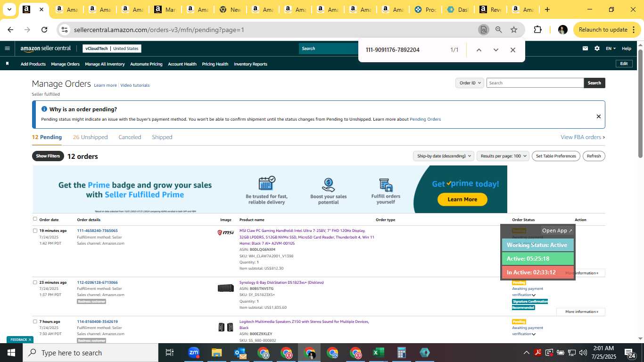Open the settings gear in Seller Central
This screenshot has height=362, width=644.
tap(597, 48)
